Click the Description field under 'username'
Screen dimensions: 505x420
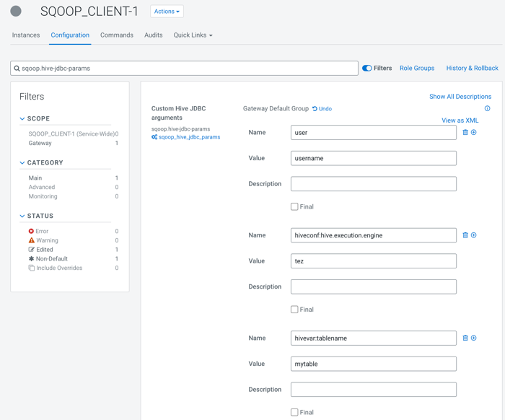click(x=374, y=183)
